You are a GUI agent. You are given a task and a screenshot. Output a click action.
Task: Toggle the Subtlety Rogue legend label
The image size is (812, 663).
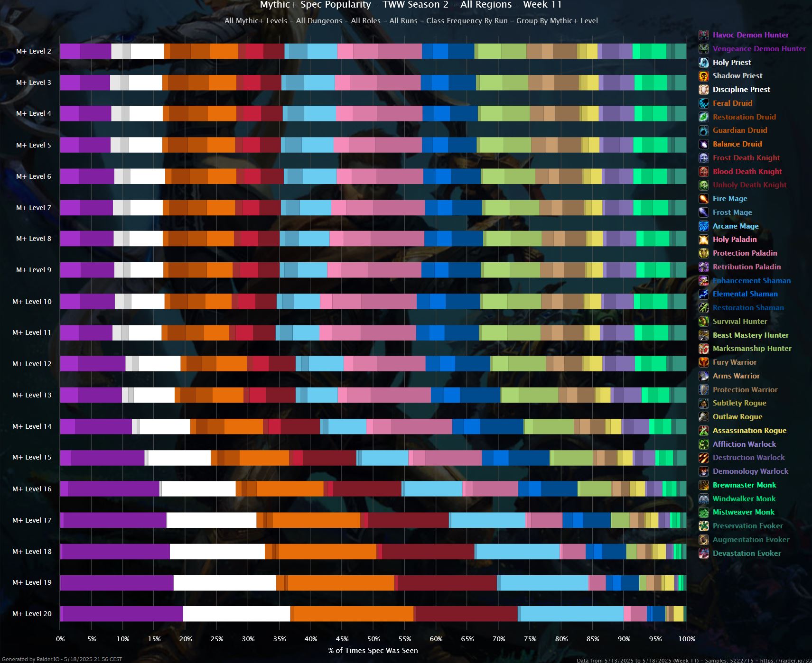click(x=739, y=403)
